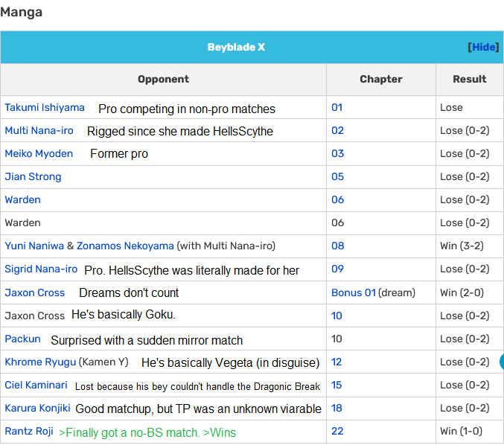Open the Takumi Ishiyama opponent link
Viewport: 504px width, 445px height.
(45, 107)
